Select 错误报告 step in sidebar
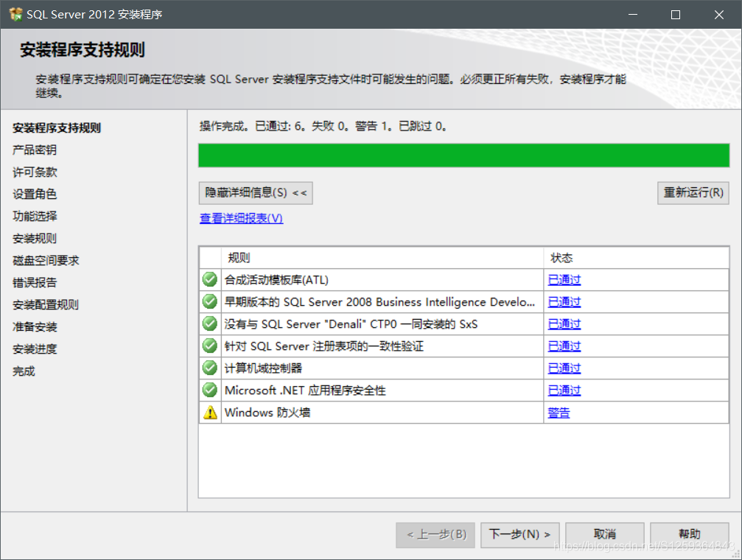 (x=35, y=283)
